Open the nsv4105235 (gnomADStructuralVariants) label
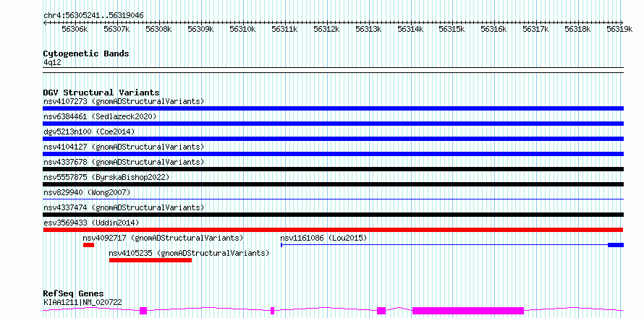This screenshot has height=318, width=644. 189,253
